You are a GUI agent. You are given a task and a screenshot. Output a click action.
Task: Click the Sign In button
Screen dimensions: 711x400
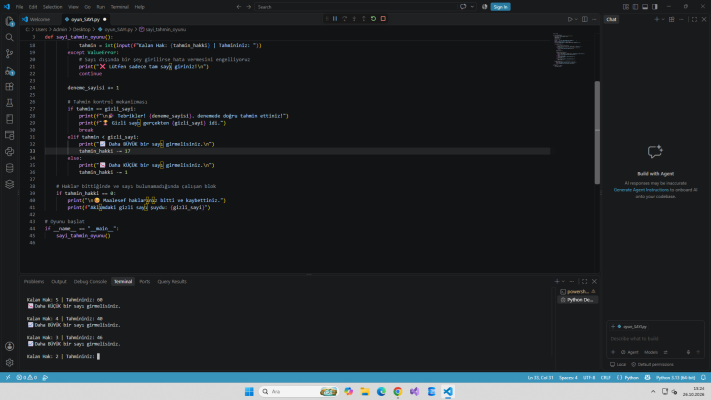(501, 7)
